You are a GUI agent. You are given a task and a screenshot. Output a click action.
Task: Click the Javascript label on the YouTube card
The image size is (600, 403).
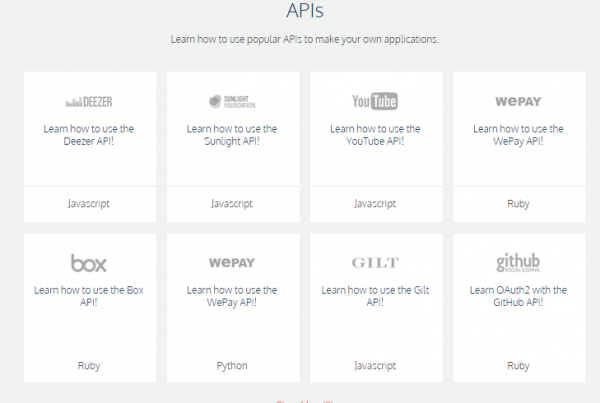tap(375, 204)
